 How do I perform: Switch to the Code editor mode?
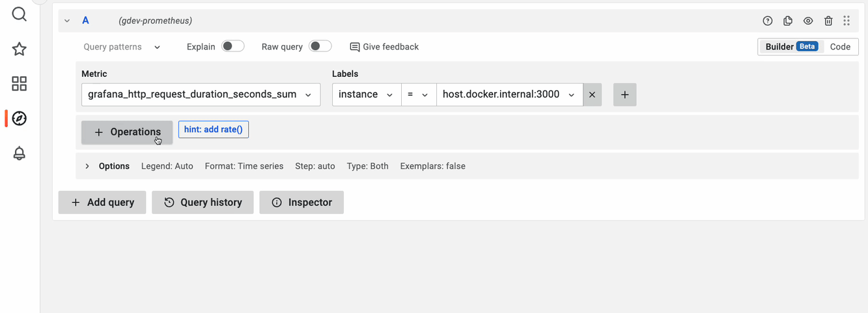[840, 47]
